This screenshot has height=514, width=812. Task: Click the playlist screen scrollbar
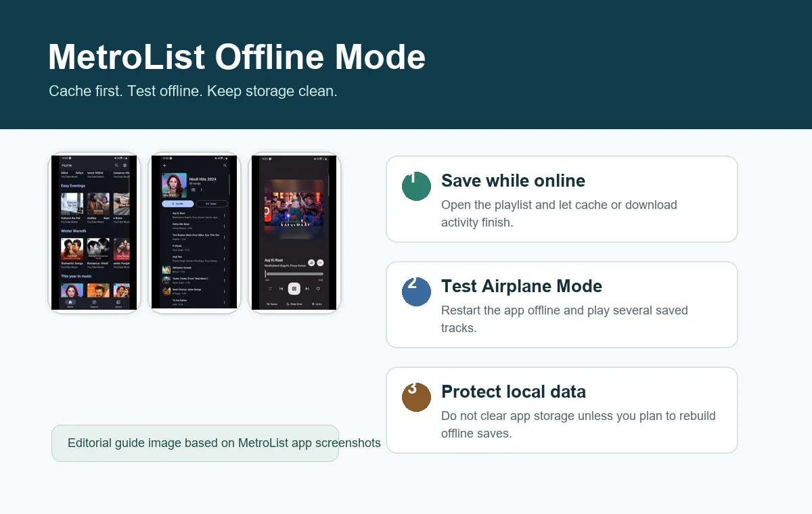coord(229,185)
